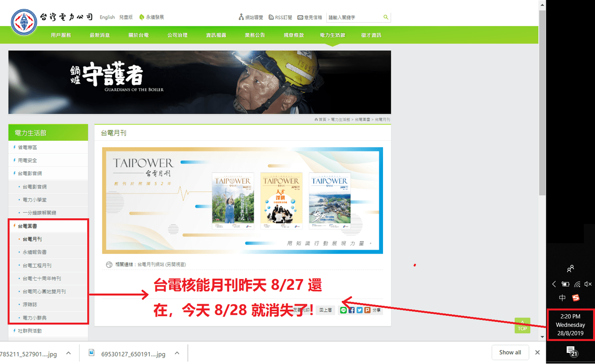Click the 台電圖書 breadcrumb link

point(363,120)
